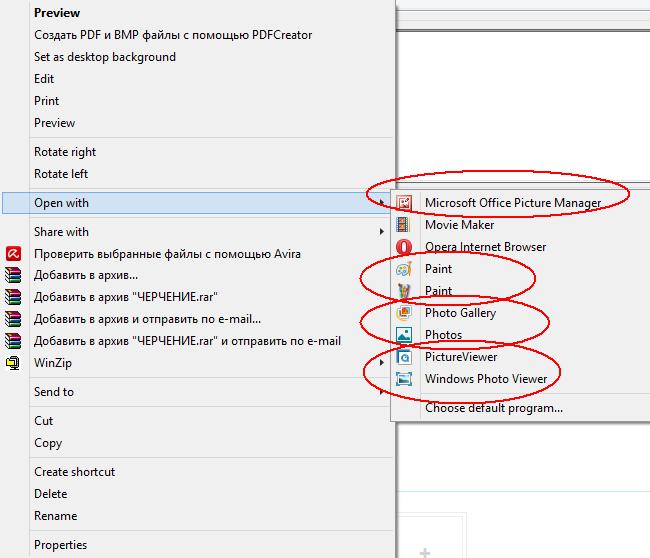This screenshot has height=558, width=650.
Task: Click the Windows Photo Viewer icon
Action: click(404, 379)
